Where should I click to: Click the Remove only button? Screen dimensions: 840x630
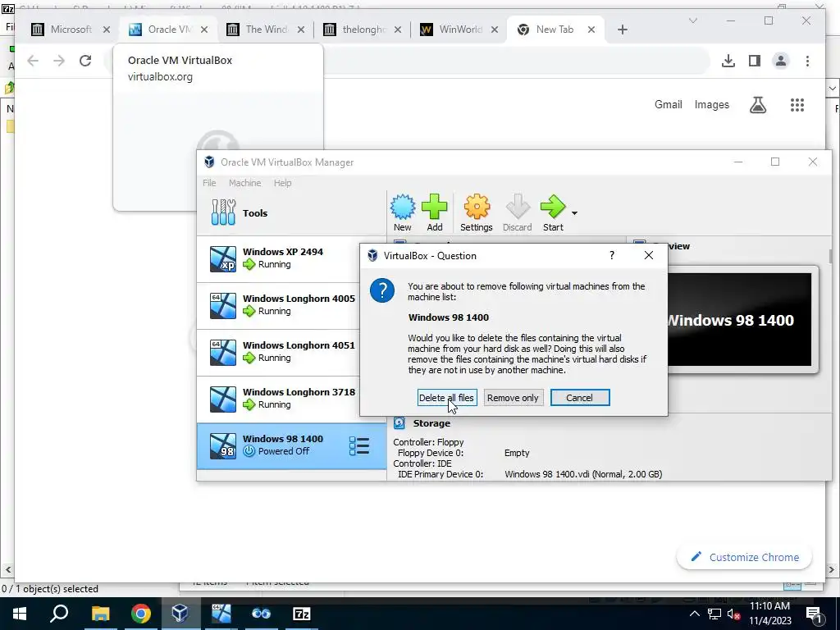coord(513,398)
